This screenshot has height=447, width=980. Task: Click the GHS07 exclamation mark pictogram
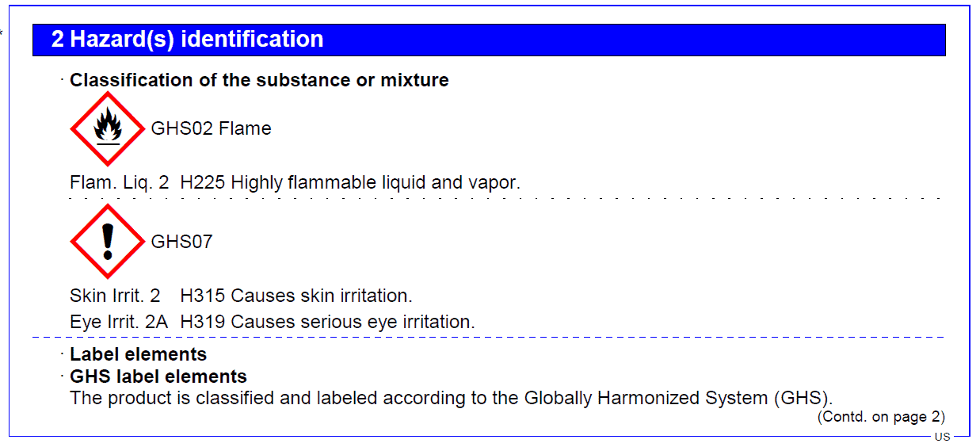point(108,241)
